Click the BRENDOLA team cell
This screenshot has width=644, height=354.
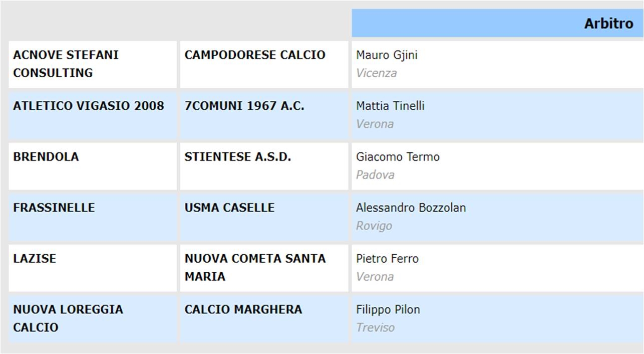[x=93, y=166]
